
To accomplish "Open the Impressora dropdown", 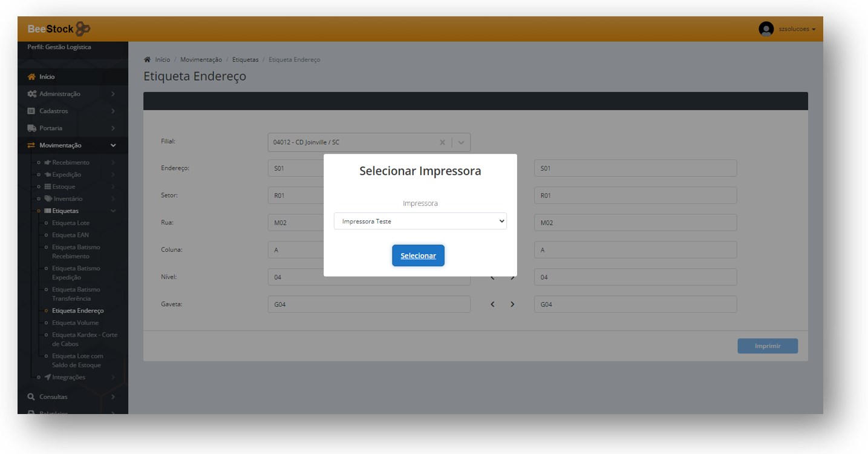I will coord(420,222).
